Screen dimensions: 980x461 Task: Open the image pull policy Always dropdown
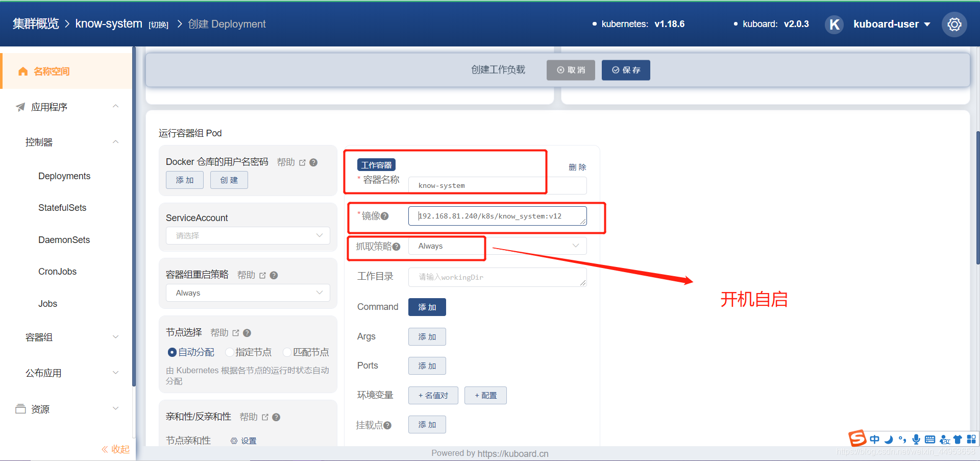(498, 246)
